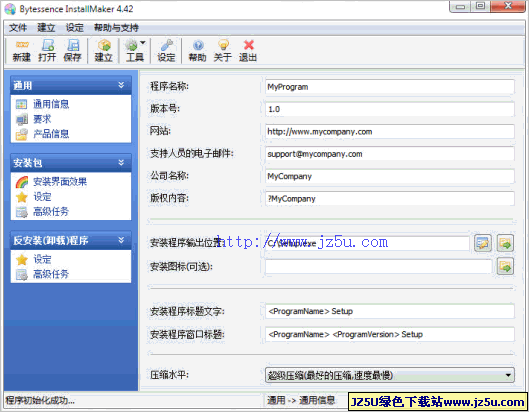The width and height of the screenshot is (529, 412).
Task: Click the 安装程序窗口标题 input field
Action: [x=390, y=334]
